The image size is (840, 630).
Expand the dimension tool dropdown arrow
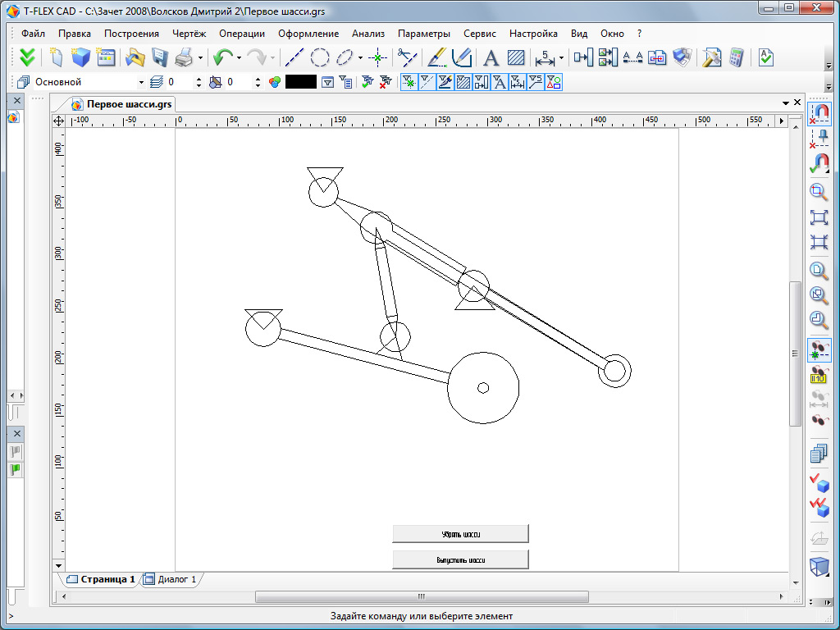[561, 58]
